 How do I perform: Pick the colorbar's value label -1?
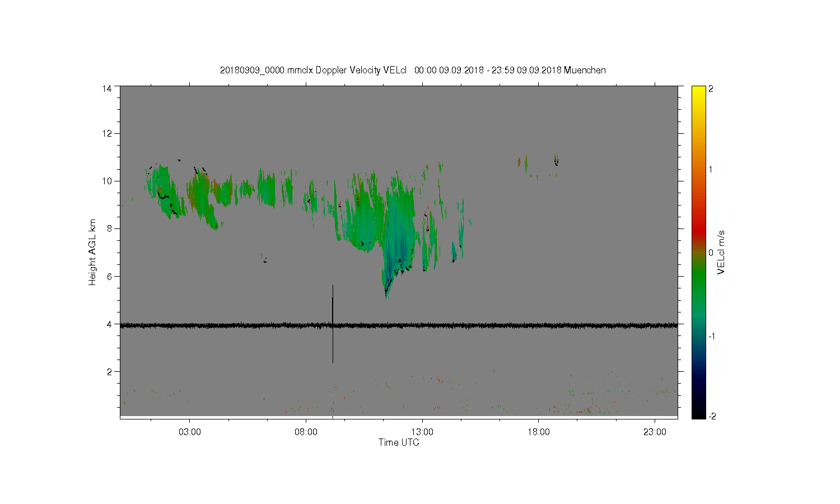tap(711, 336)
